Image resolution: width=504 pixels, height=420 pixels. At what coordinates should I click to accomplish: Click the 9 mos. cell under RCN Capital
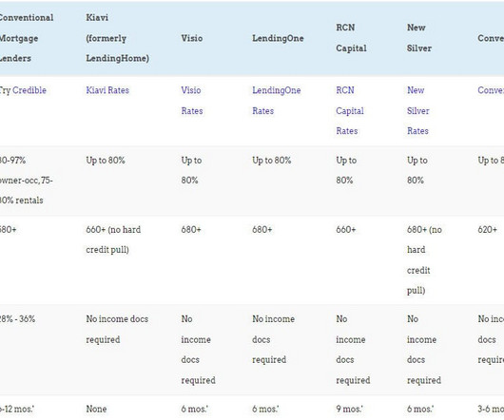349,410
